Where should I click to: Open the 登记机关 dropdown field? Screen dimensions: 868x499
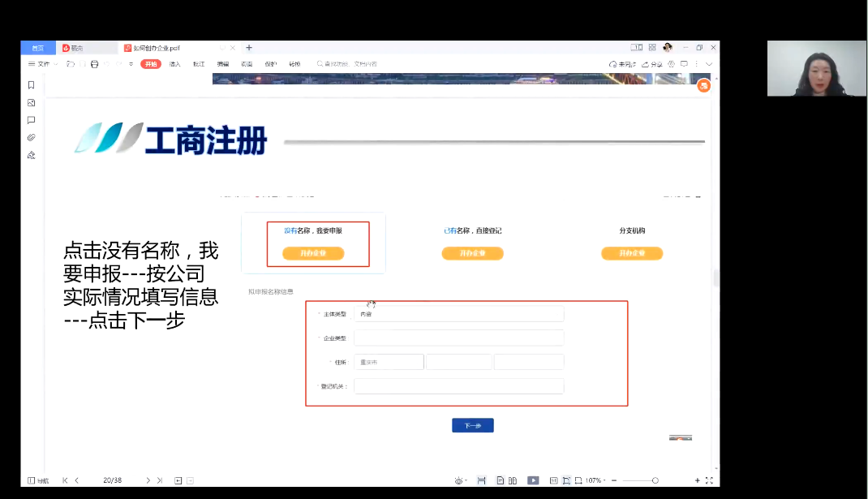point(459,386)
